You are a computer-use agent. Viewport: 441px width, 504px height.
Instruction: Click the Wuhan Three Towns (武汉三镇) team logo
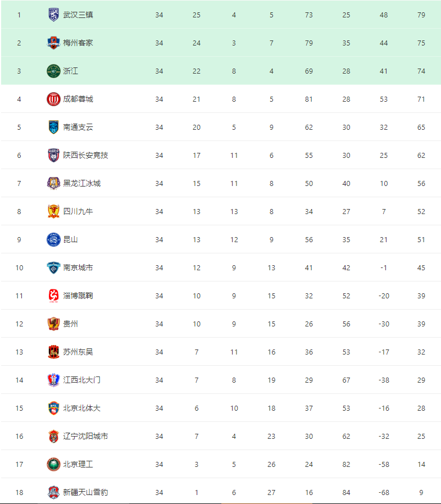click(x=53, y=15)
